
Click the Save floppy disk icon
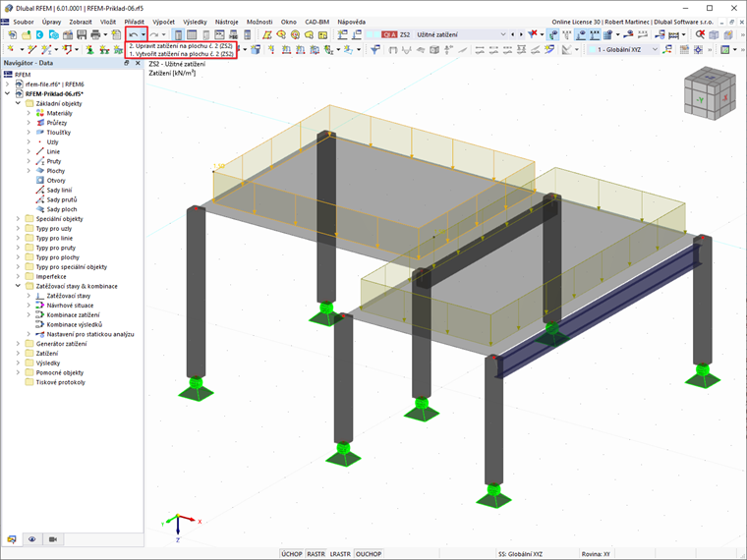pyautogui.click(x=82, y=34)
